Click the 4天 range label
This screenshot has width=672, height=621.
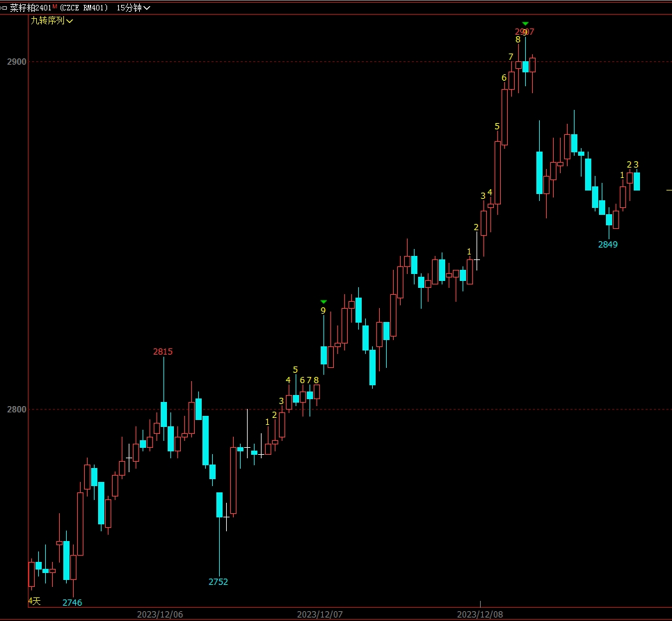coord(35,601)
